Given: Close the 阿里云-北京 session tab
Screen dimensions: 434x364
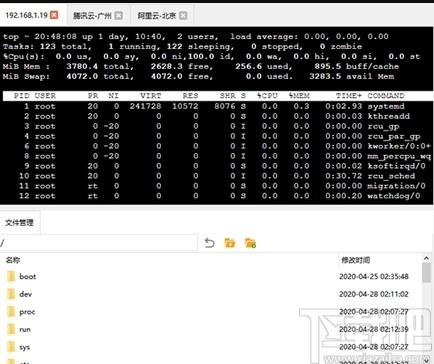Looking at the screenshot, I should pyautogui.click(x=183, y=15).
